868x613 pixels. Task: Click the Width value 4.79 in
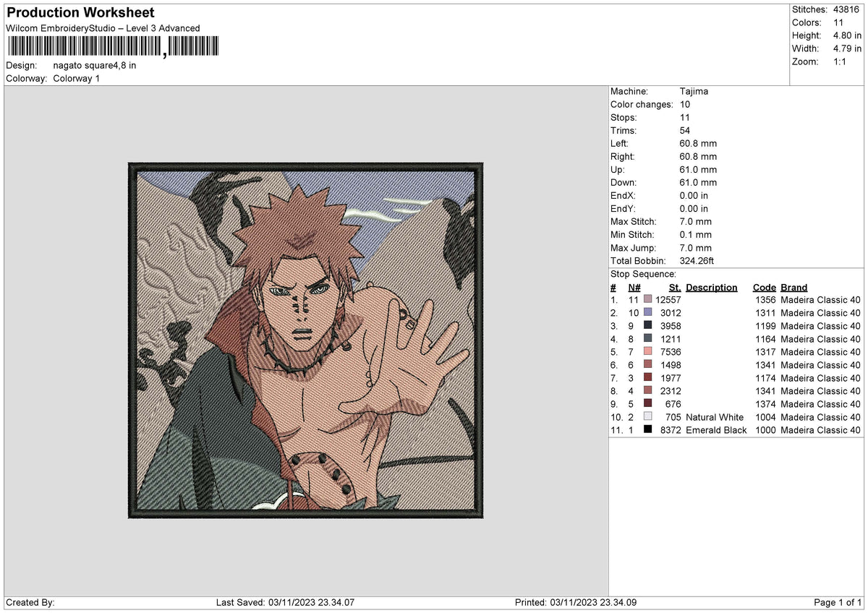click(846, 48)
